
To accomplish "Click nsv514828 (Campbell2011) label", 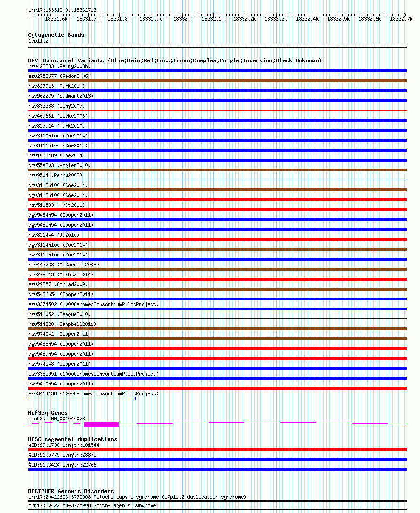I will tap(62, 324).
